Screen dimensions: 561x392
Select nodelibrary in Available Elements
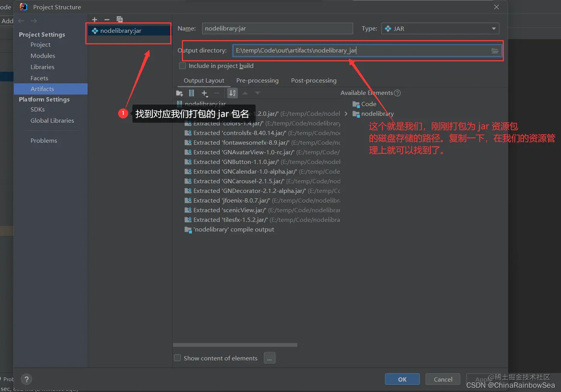[x=373, y=113]
